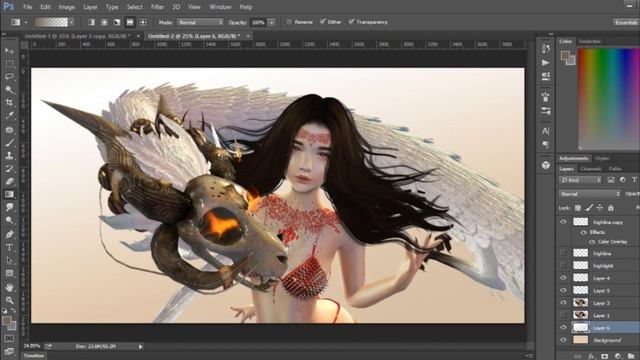
Task: Open the Opacity slider dropdown
Action: tap(271, 22)
